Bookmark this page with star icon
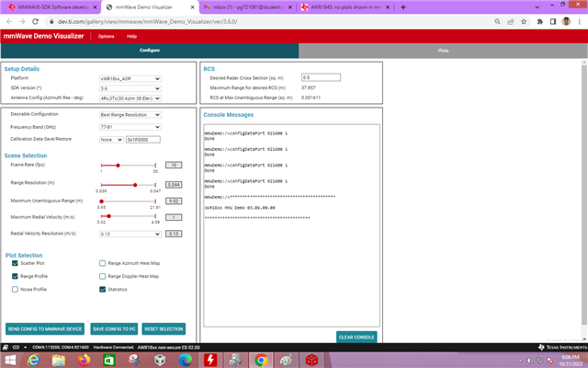The height and width of the screenshot is (368, 588). tap(524, 21)
